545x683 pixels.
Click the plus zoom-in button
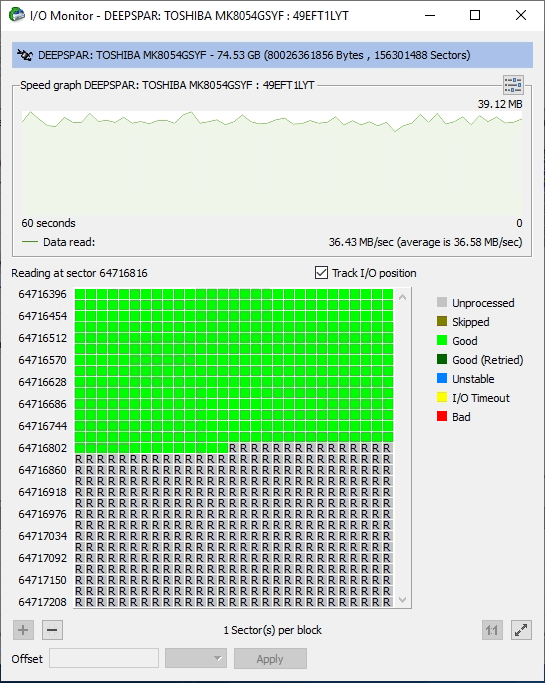pos(24,630)
